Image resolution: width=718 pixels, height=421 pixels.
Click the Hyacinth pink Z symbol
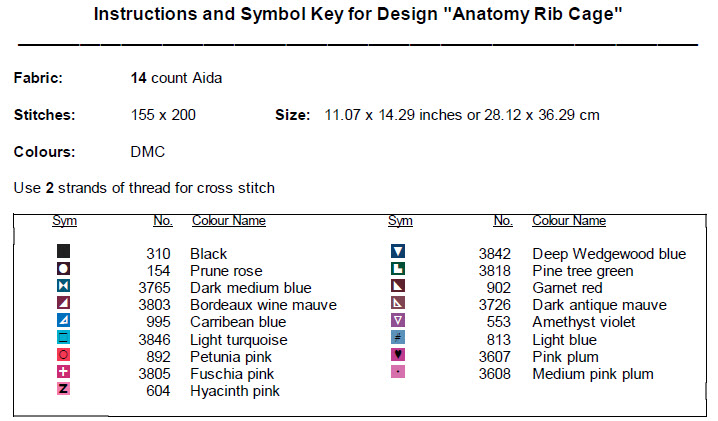(64, 389)
